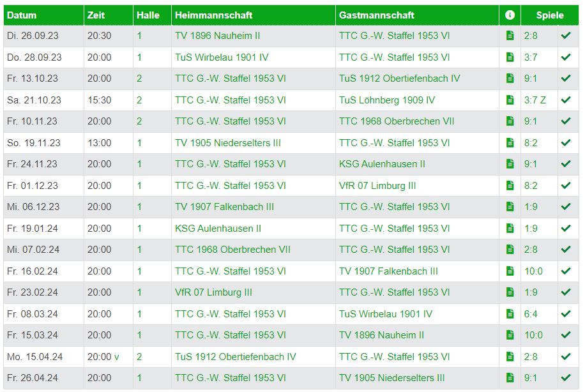Viewport: 585px width, 392px height.
Task: Open report document icon for 15.04.24 match
Action: pos(510,357)
